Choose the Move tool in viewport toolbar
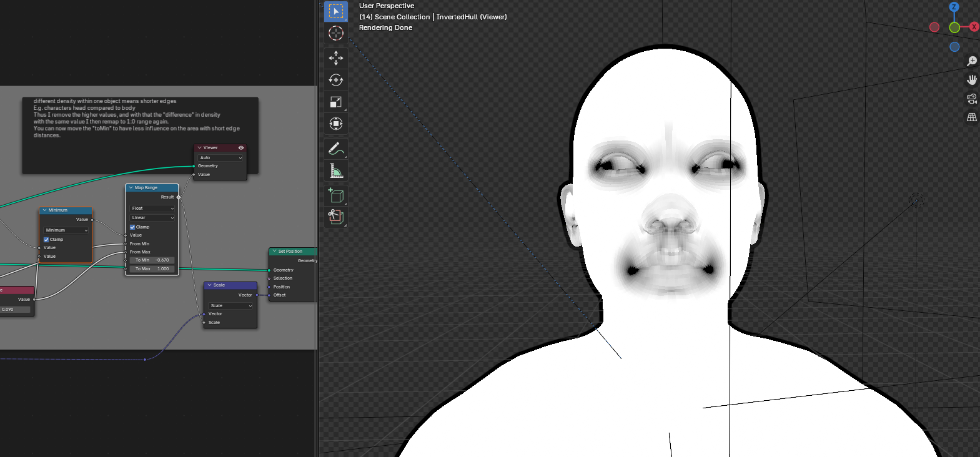 336,58
